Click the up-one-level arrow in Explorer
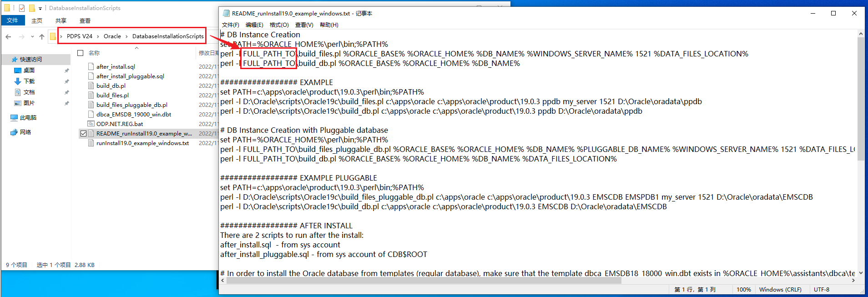Screen dimensions: 868x297 42,36
